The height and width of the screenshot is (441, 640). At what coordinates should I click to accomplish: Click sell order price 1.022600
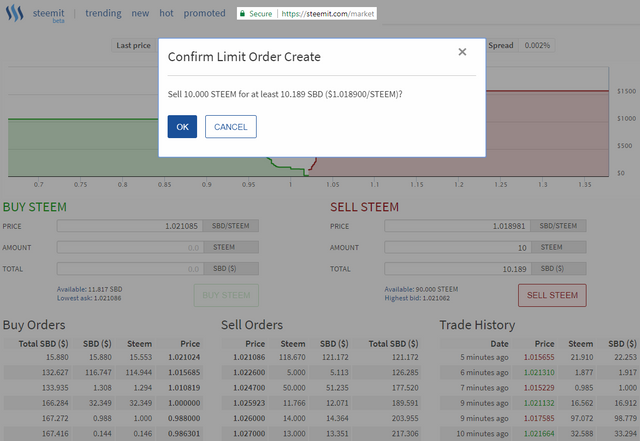pos(249,372)
